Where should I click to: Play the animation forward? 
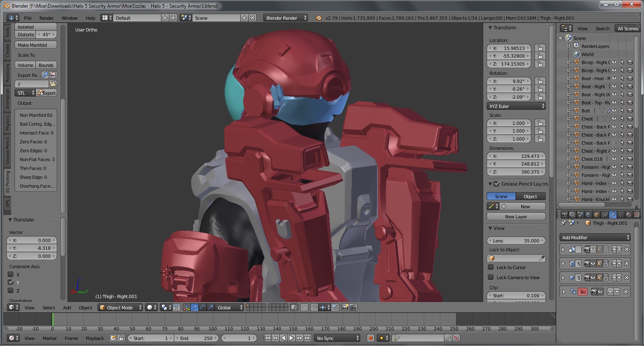[291, 338]
